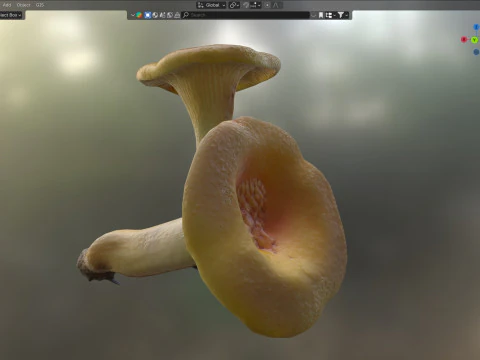Click the icon before the search field
This screenshot has height=360, width=480.
click(177, 15)
